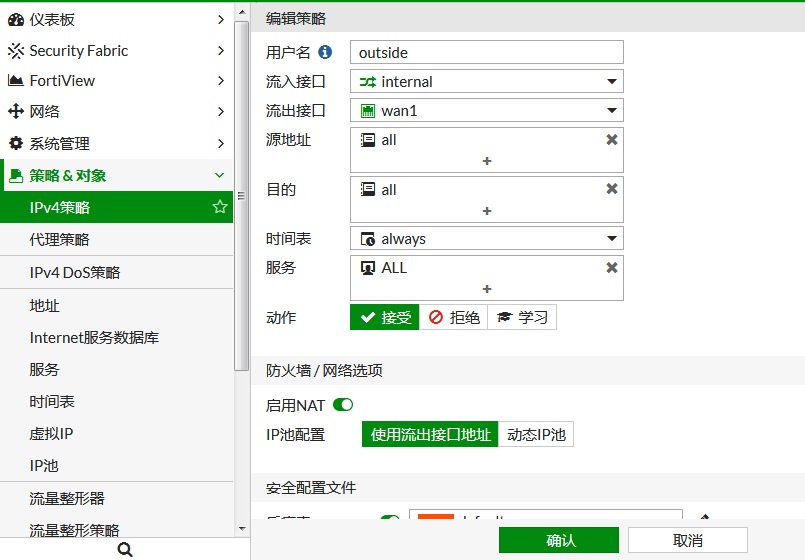The height and width of the screenshot is (560, 805).
Task: Select the 动态IP池 option
Action: pyautogui.click(x=536, y=434)
